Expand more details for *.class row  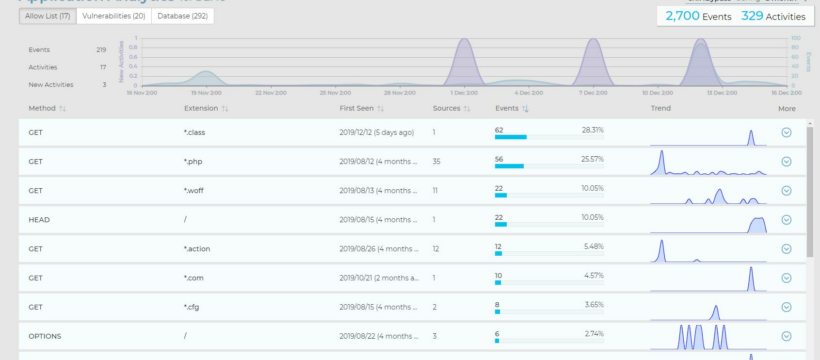pyautogui.click(x=786, y=132)
